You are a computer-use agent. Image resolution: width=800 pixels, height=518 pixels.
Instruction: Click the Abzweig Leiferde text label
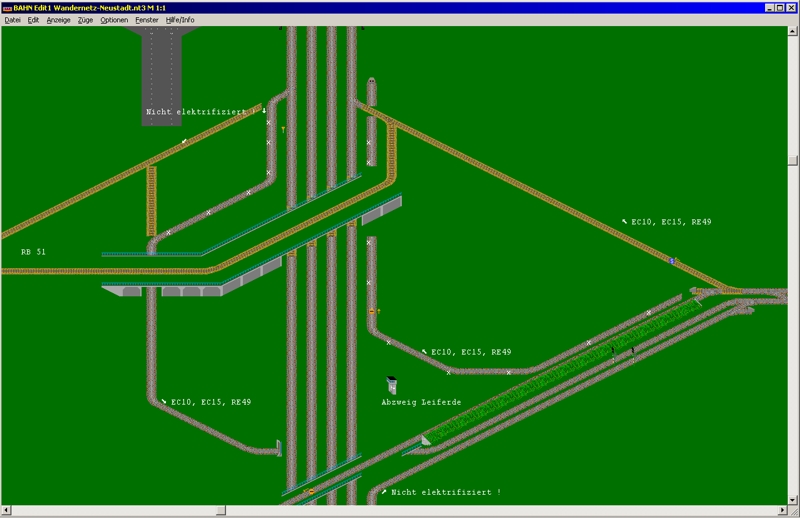[x=421, y=402]
